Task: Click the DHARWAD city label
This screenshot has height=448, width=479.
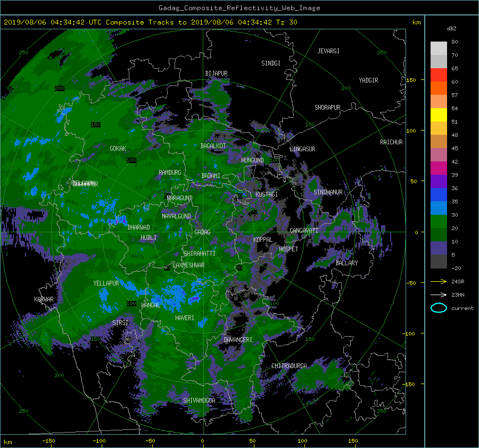Action: 139,227
